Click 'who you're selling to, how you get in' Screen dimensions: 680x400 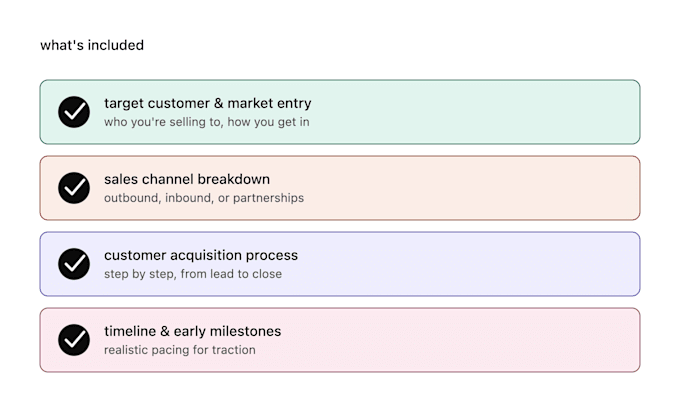pyautogui.click(x=207, y=122)
